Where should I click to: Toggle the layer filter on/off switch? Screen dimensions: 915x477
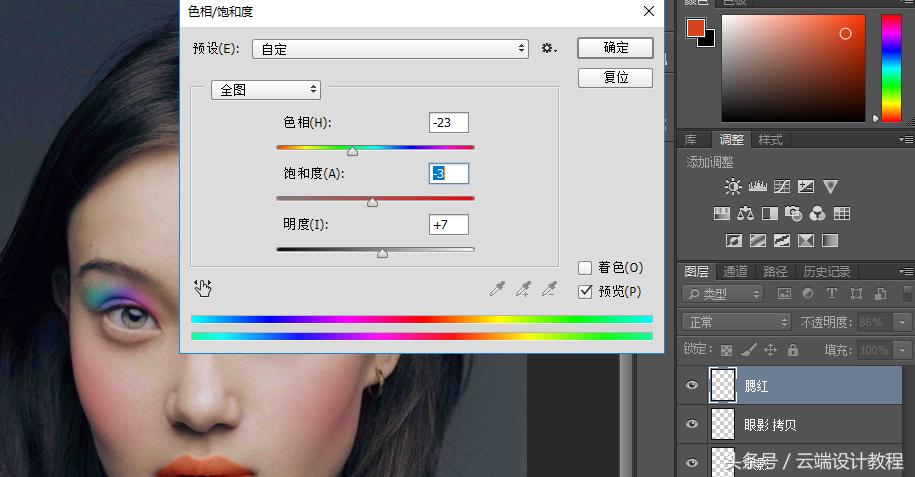pyautogui.click(x=907, y=293)
